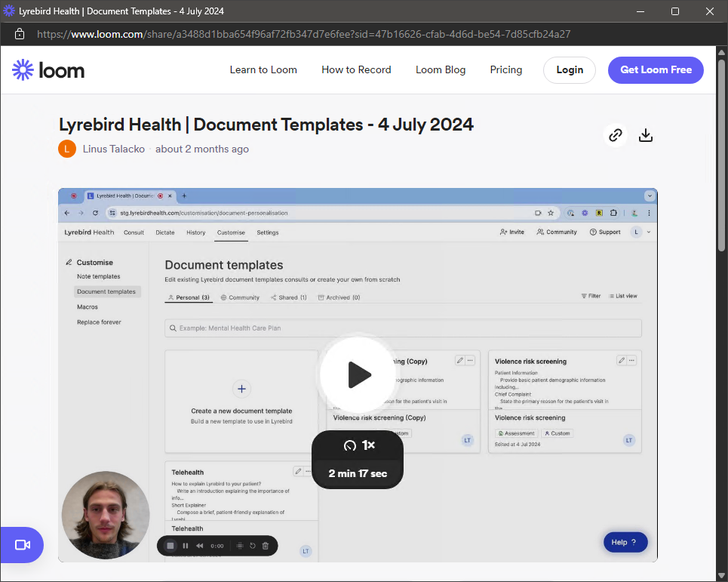Open the Help widget
This screenshot has height=582, width=728.
[x=625, y=542]
